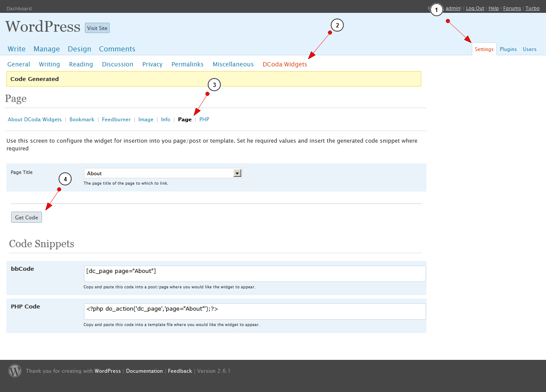Click the post/page paste hint under bbCode
Viewport: 546px width, 392px height.
coord(169,287)
